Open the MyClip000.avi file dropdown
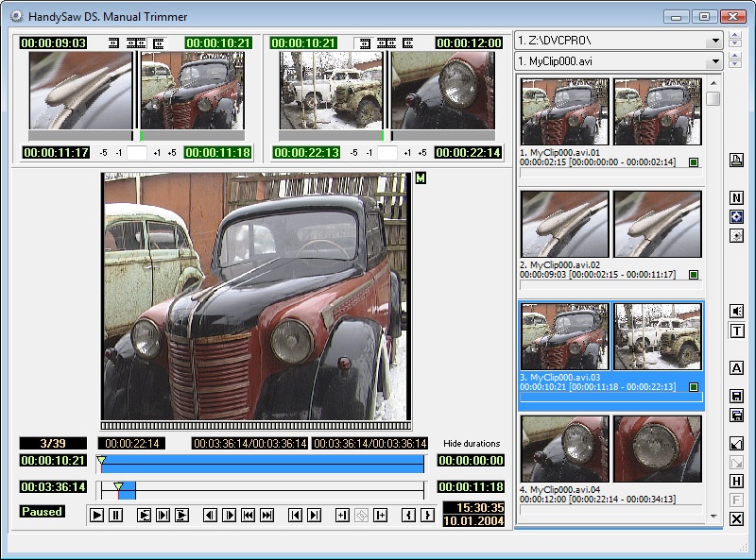The width and height of the screenshot is (756, 560). [715, 61]
